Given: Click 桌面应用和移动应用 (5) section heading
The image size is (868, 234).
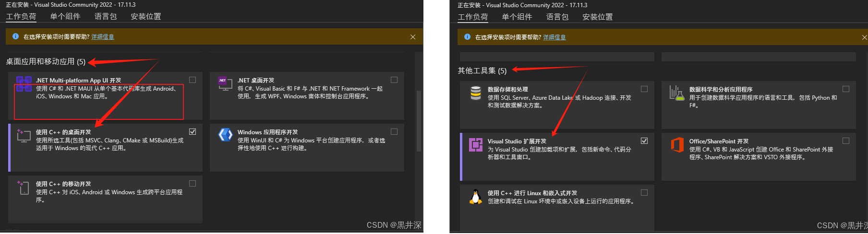Looking at the screenshot, I should [x=46, y=61].
